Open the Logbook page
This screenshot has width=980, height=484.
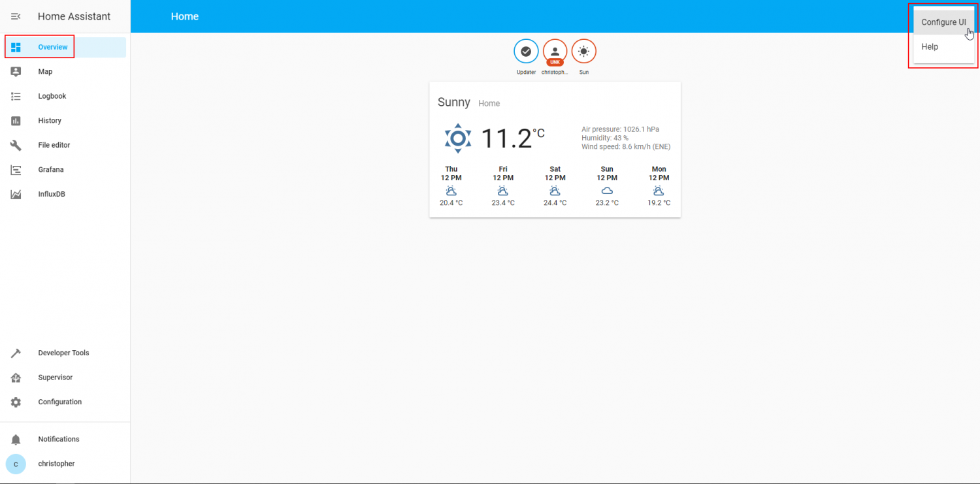click(52, 96)
